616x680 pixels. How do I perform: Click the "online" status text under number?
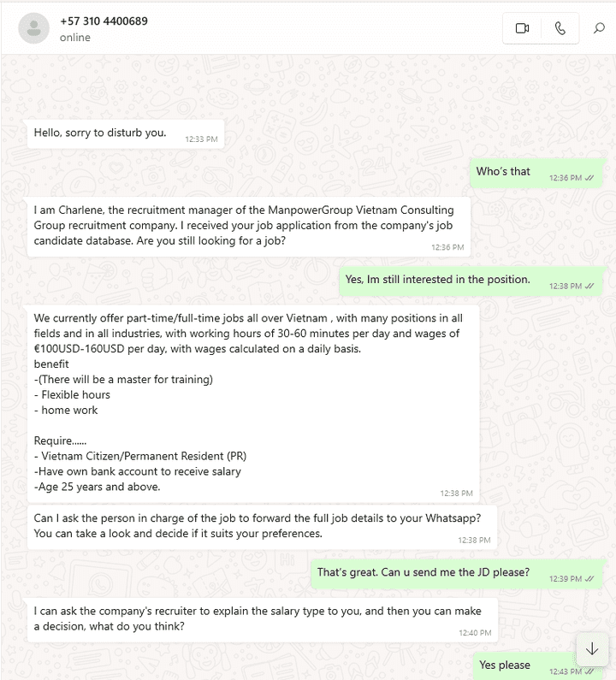pyautogui.click(x=75, y=38)
